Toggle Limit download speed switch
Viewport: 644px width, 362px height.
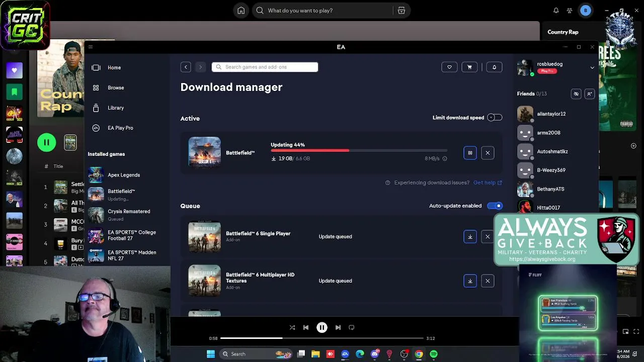click(495, 118)
